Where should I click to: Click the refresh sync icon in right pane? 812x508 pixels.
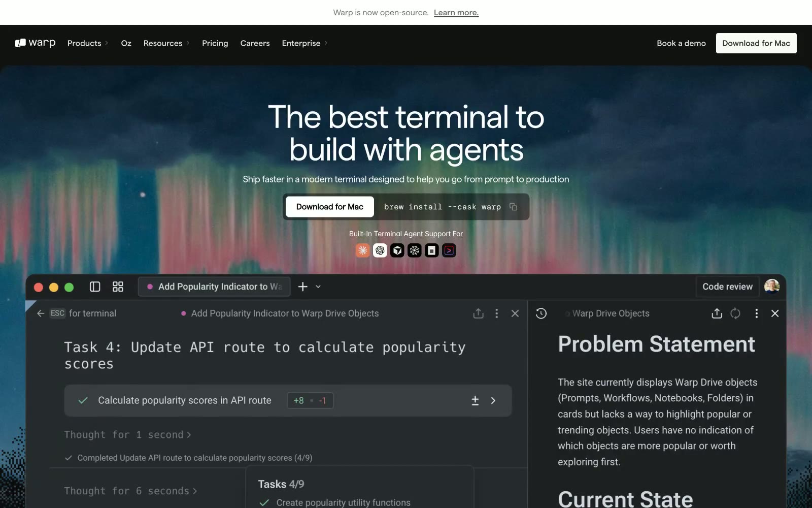(x=735, y=313)
